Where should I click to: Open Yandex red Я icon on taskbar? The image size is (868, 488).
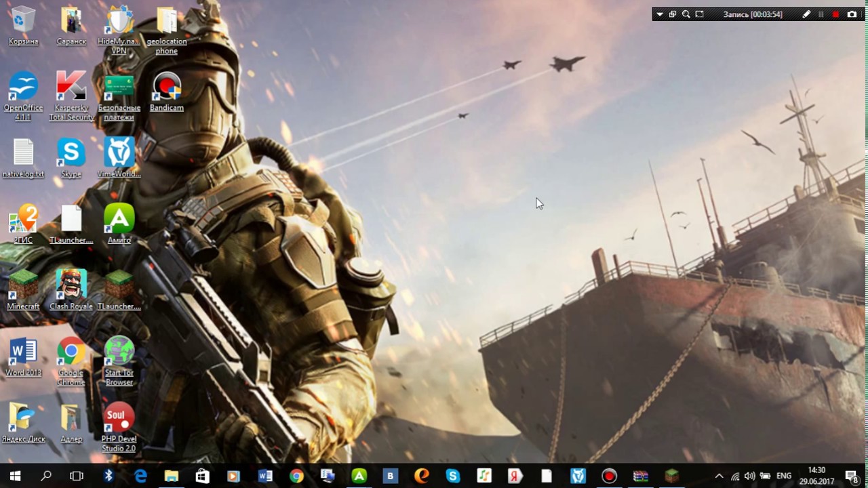pyautogui.click(x=515, y=476)
